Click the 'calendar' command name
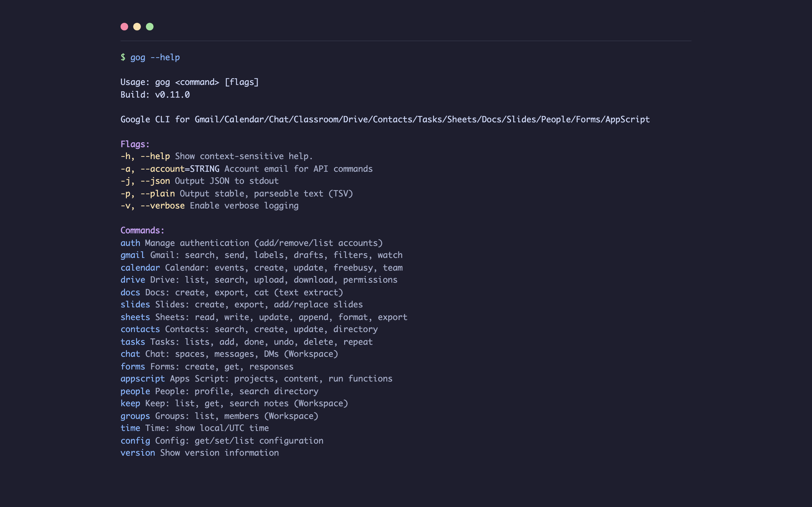 [x=140, y=267]
